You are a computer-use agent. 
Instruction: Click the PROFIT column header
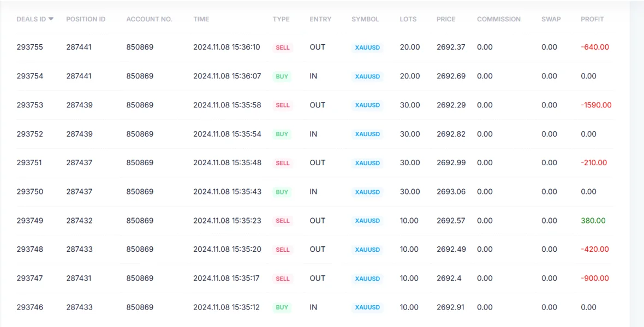(592, 19)
